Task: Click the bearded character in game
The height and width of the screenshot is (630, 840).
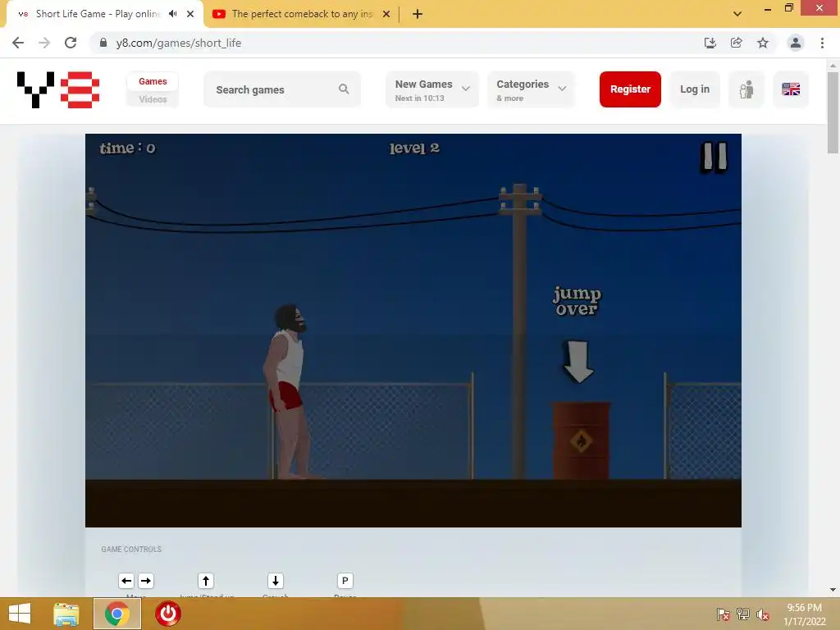Action: click(x=288, y=391)
